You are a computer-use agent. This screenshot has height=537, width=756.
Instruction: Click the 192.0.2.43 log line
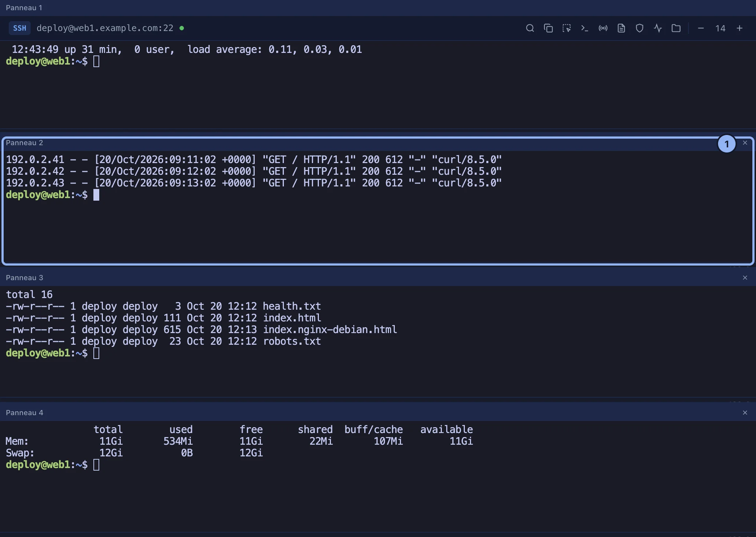pyautogui.click(x=254, y=183)
